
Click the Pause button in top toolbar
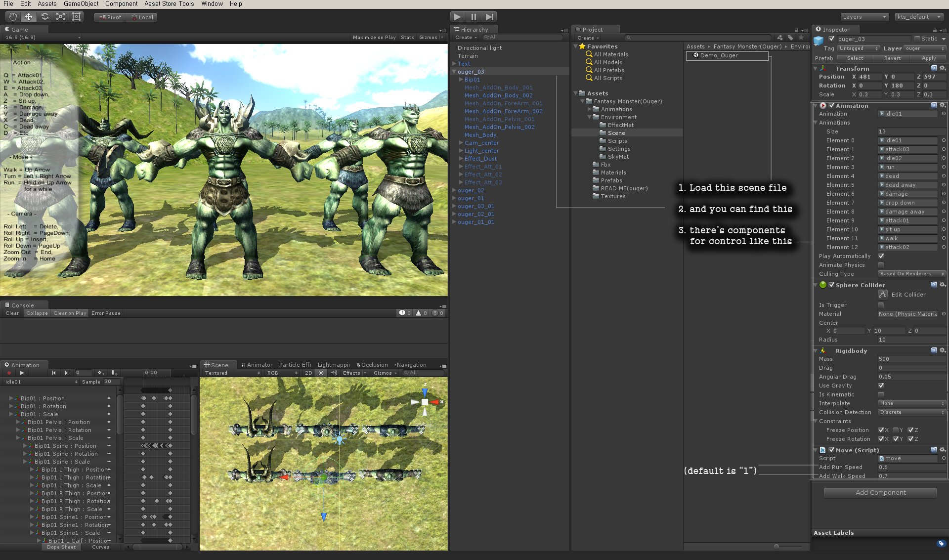point(474,17)
